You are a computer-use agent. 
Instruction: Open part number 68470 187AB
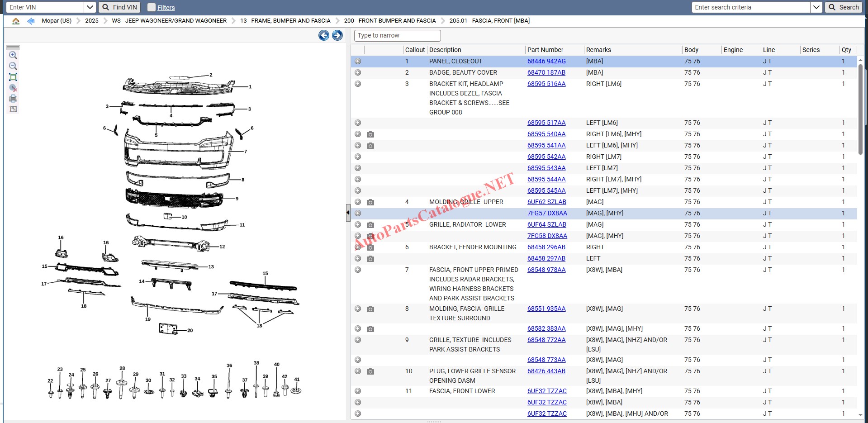[546, 72]
